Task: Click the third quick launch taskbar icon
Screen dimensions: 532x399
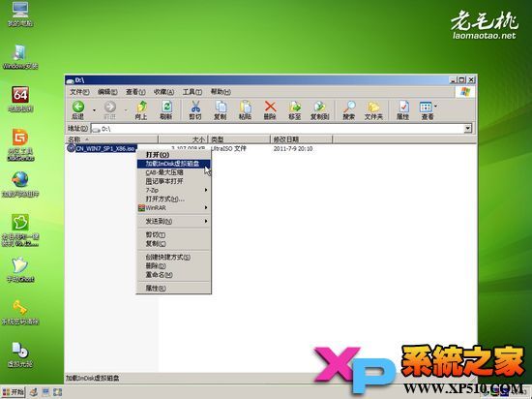Action: click(57, 392)
